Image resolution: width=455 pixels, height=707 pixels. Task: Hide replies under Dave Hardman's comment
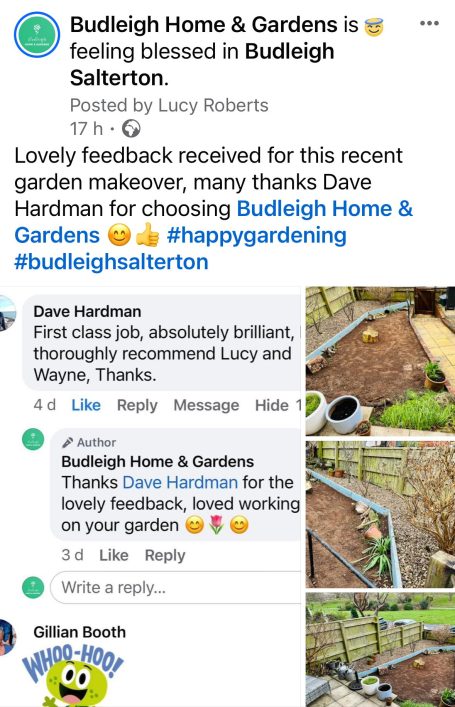tap(277, 405)
